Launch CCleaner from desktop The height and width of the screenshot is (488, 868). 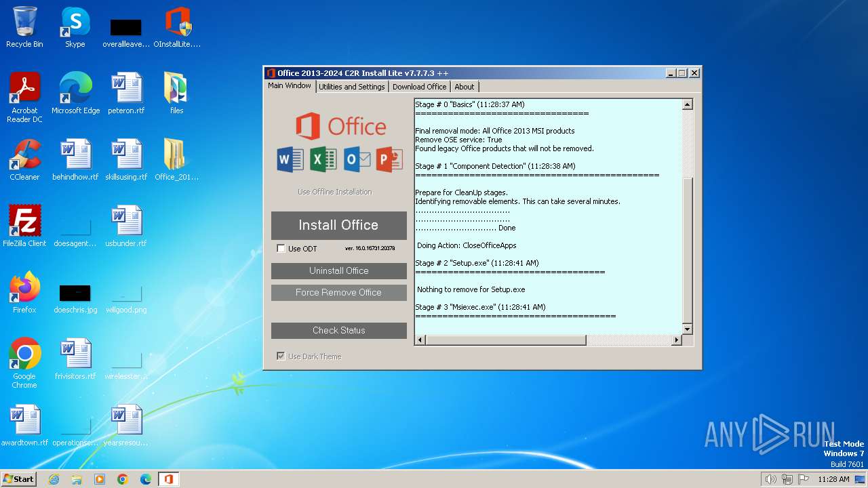point(24,159)
